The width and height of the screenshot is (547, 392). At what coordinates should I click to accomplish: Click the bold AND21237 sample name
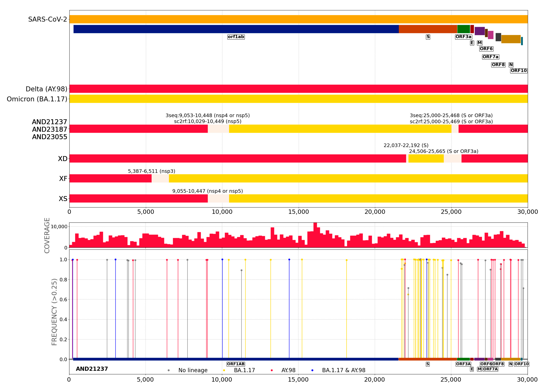92,369
